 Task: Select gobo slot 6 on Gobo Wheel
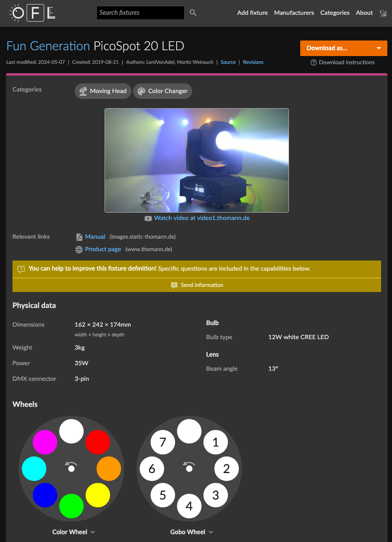152,469
